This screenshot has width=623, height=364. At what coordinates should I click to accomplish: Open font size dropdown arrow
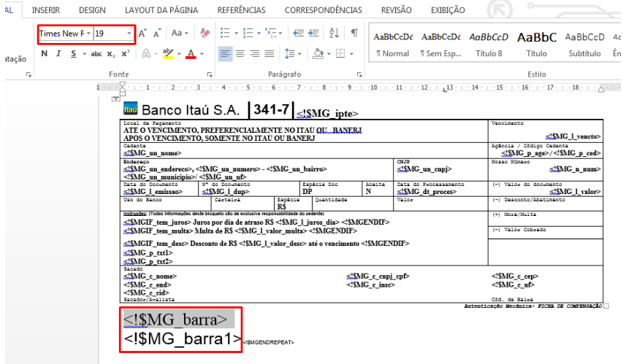click(129, 34)
